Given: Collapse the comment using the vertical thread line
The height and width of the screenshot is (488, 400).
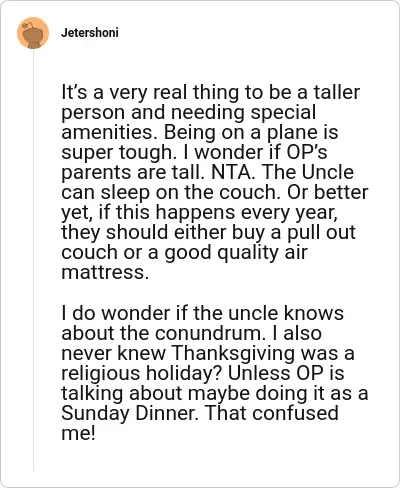Looking at the screenshot, I should (33, 260).
